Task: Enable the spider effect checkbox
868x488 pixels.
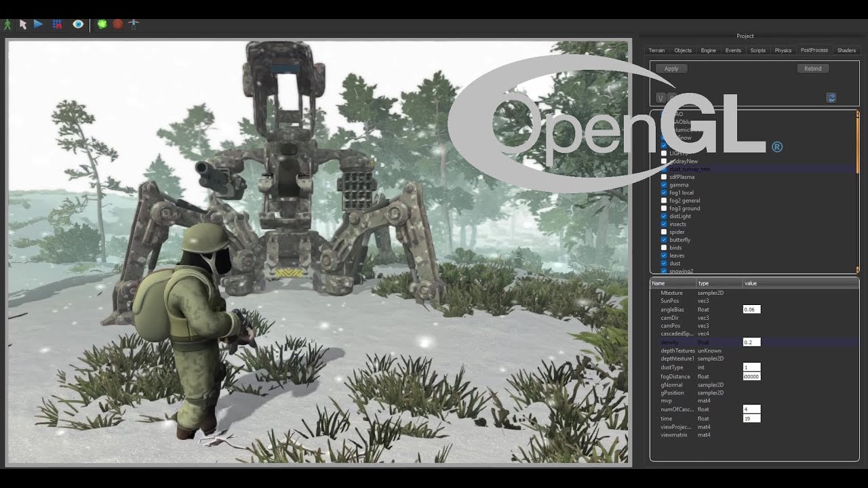Action: pos(664,232)
